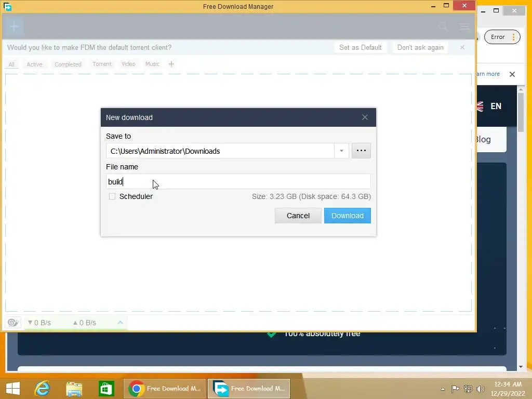532x399 pixels.
Task: Click the download speed indicator
Action: click(x=39, y=323)
